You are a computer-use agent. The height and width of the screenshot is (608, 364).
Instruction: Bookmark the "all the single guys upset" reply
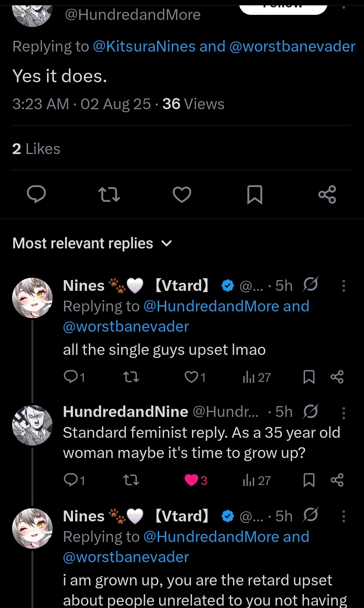[x=309, y=377]
